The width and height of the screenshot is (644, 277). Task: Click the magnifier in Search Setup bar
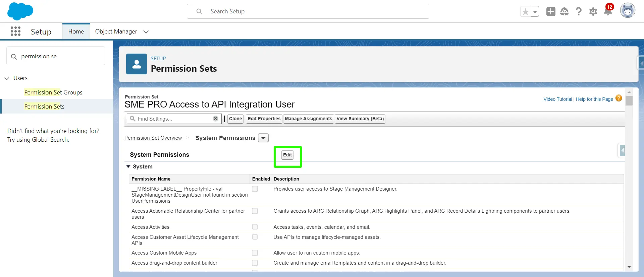(199, 11)
